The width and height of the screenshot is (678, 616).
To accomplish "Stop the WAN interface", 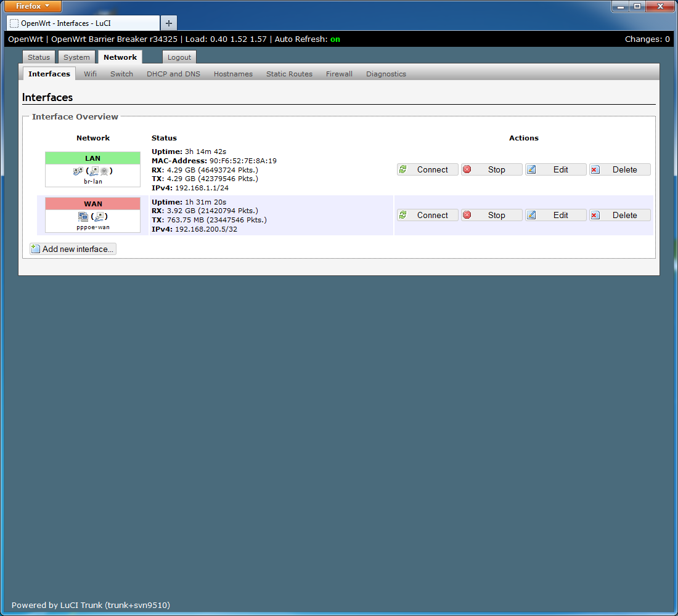I will tap(492, 215).
